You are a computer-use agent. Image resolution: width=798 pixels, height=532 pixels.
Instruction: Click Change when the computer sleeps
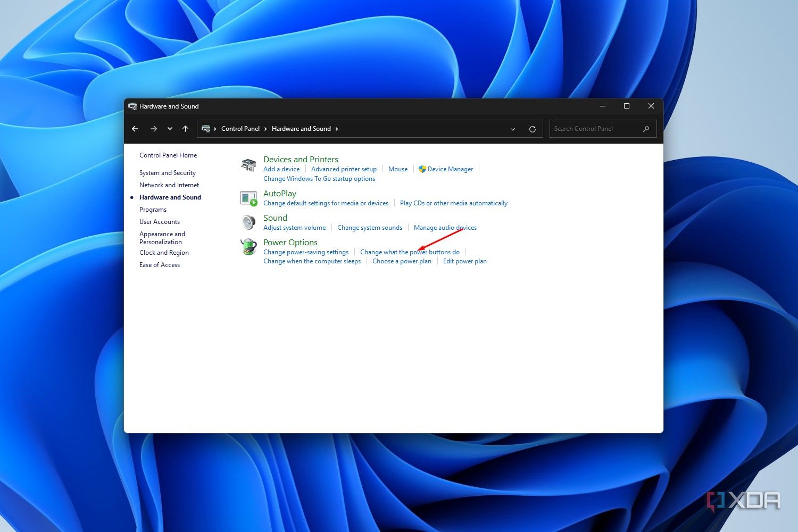(312, 261)
